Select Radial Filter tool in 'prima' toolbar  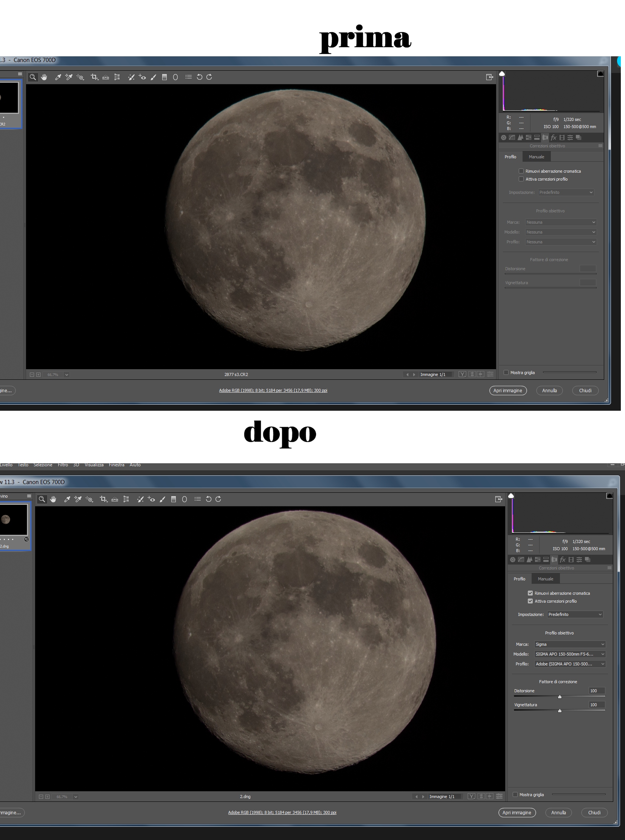point(175,77)
